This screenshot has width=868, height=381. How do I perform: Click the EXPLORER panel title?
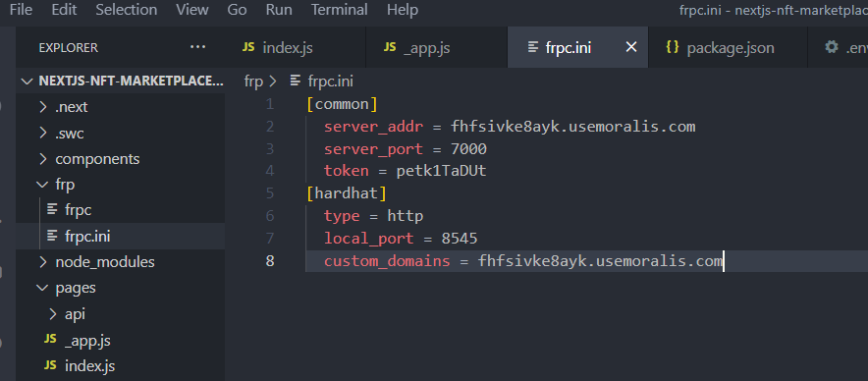click(x=68, y=47)
